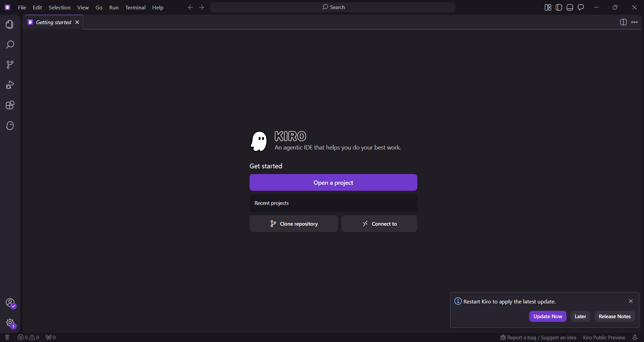
Task: Click the Open a project button
Action: (333, 183)
